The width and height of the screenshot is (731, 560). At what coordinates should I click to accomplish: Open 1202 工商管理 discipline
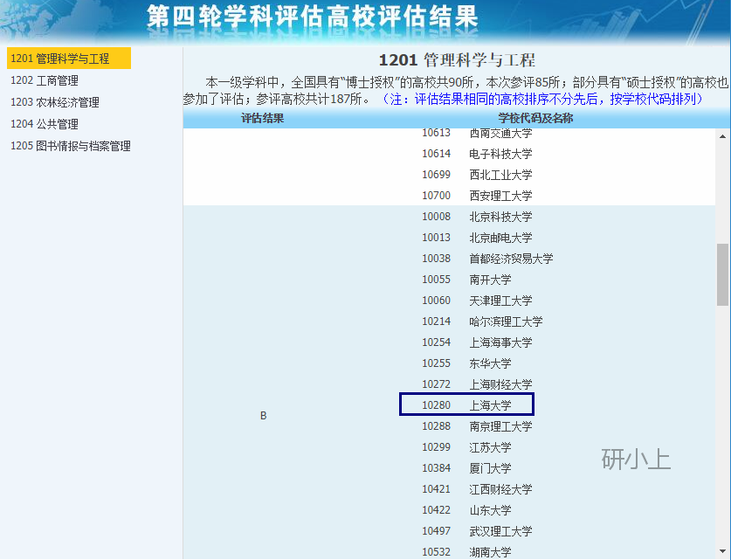[45, 80]
